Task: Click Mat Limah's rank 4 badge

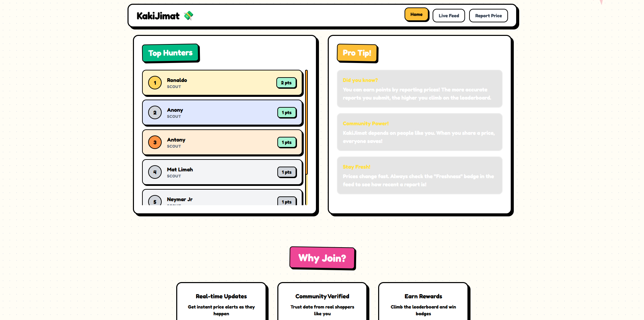Action: coord(155,172)
